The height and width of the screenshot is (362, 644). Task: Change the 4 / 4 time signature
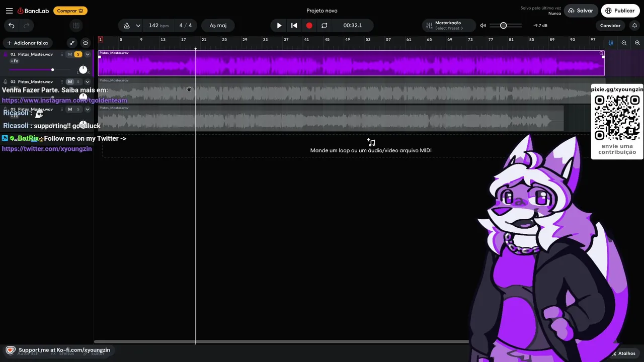(x=186, y=26)
